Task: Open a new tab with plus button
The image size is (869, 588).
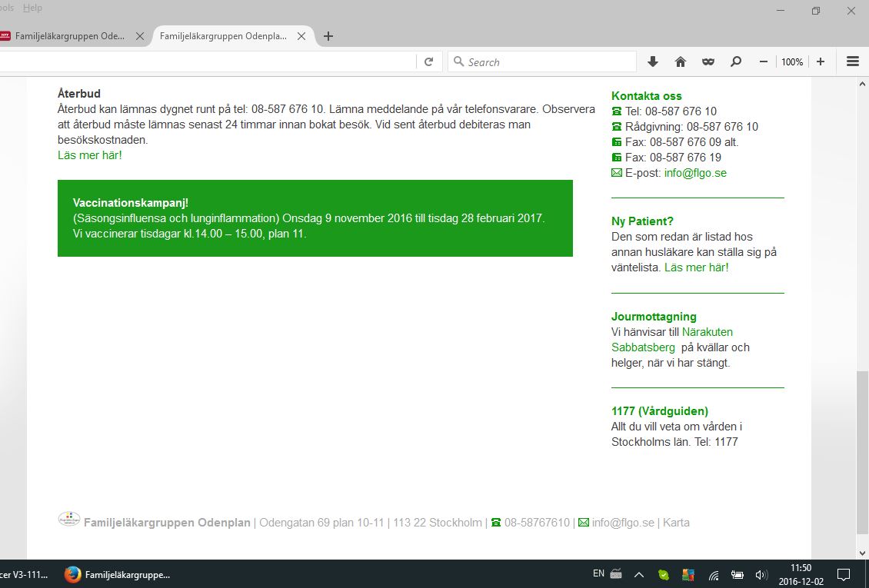Action: [x=328, y=36]
